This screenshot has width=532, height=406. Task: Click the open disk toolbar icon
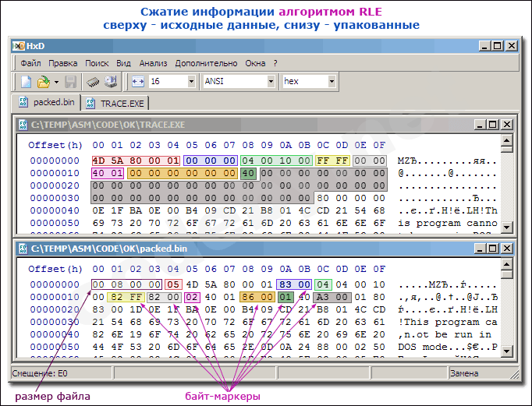coord(111,82)
